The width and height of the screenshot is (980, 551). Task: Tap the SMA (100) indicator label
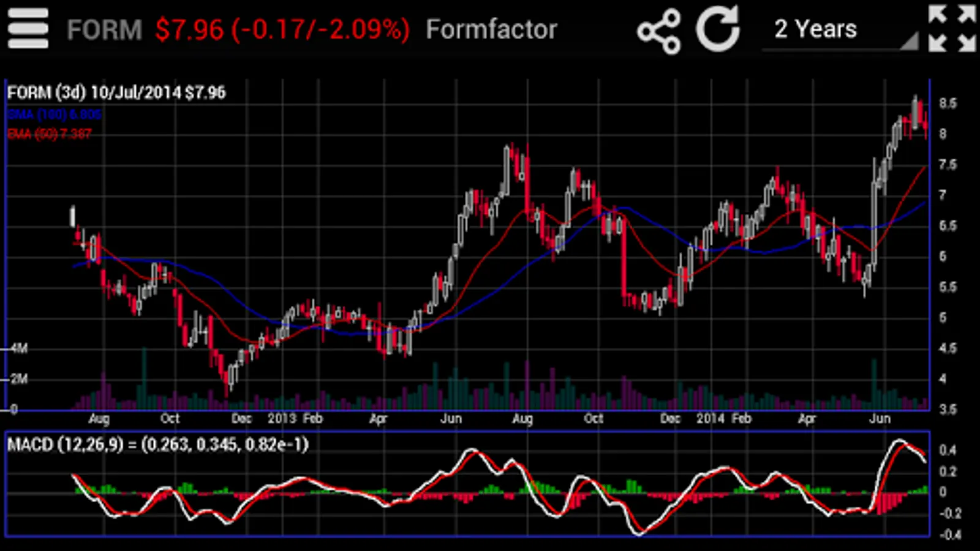tap(54, 114)
